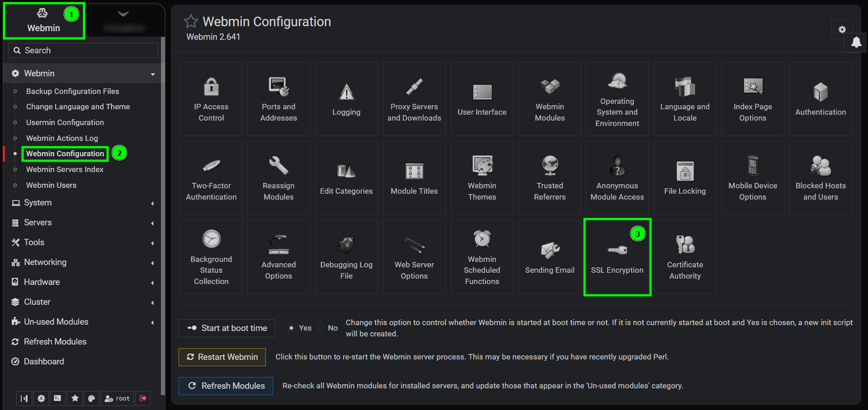
Task: Click the sidebar Search field
Action: pyautogui.click(x=83, y=50)
